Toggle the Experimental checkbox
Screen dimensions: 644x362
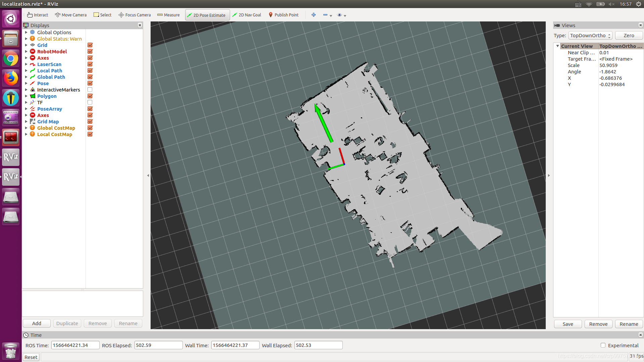603,345
